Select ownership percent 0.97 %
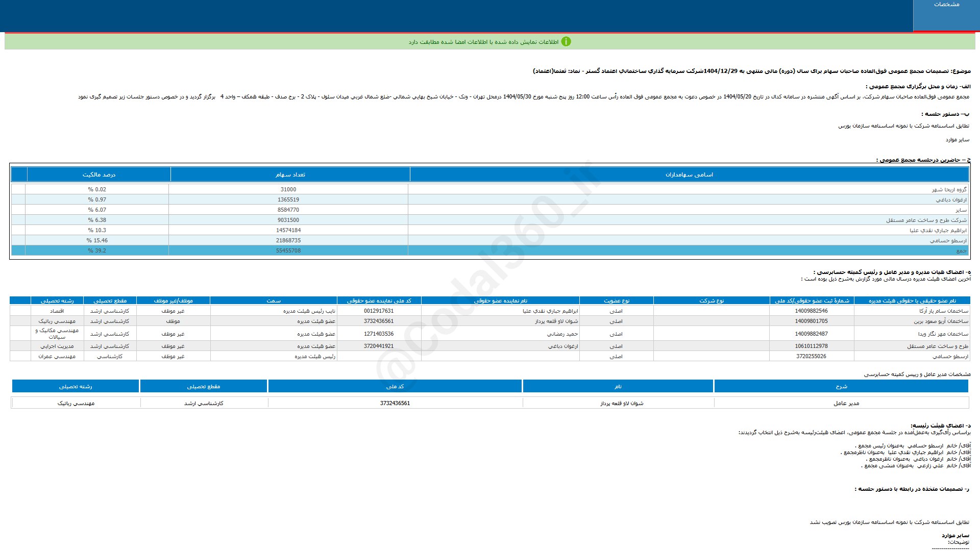The height and width of the screenshot is (551, 980). (97, 199)
